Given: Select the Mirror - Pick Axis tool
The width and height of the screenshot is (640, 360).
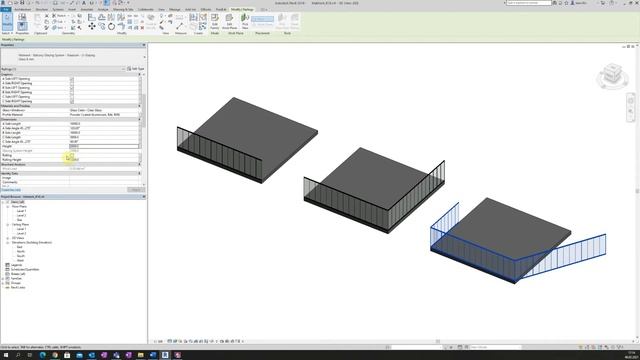Looking at the screenshot, I should point(111,17).
